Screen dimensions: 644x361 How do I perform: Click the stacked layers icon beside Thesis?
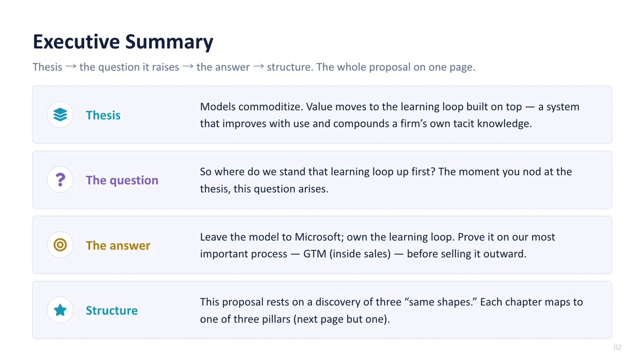pos(60,114)
